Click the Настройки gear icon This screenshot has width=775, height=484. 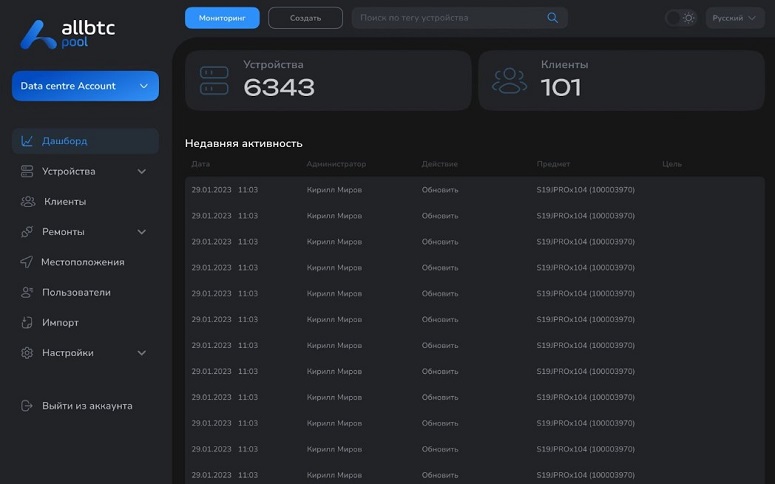tap(27, 353)
